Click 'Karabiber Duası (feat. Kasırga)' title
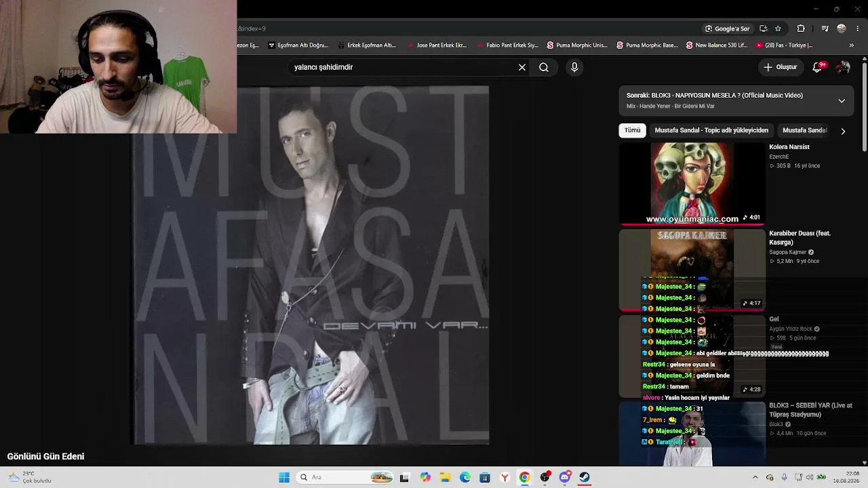Viewport: 868px width, 488px height. (x=800, y=238)
